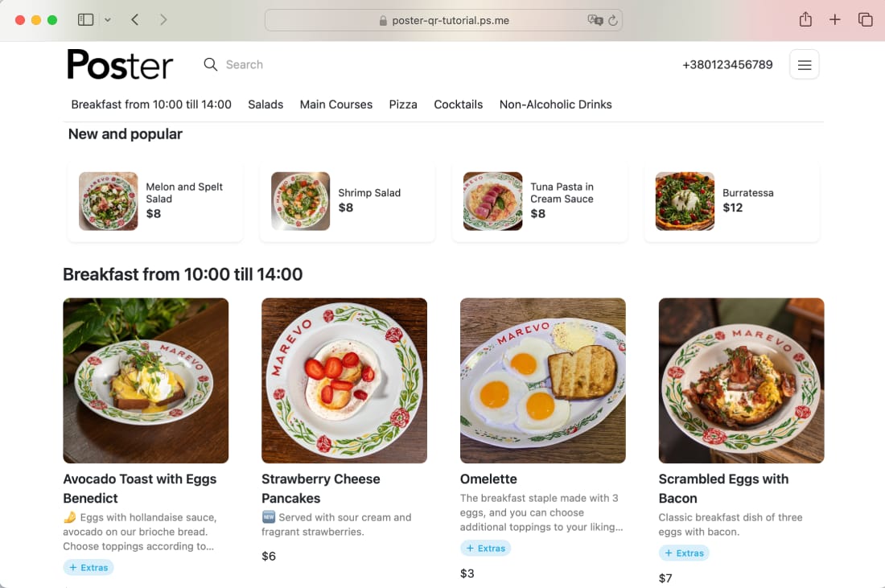
Task: Open the hamburger menu button
Action: click(x=805, y=65)
